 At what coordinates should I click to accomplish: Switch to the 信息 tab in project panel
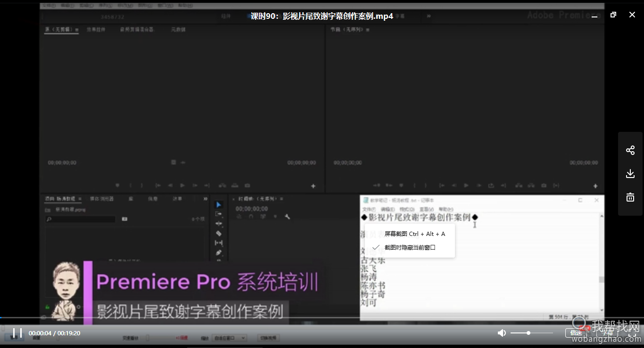point(153,199)
